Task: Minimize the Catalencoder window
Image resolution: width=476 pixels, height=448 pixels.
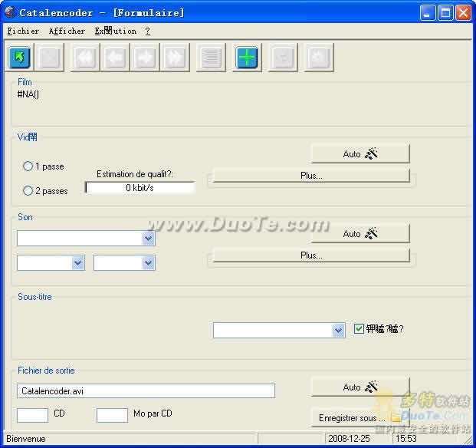Action: click(x=428, y=13)
